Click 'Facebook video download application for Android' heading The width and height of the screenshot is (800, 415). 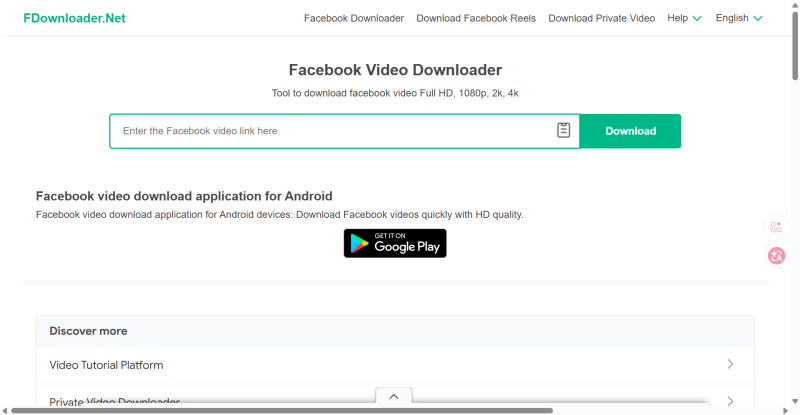click(184, 196)
